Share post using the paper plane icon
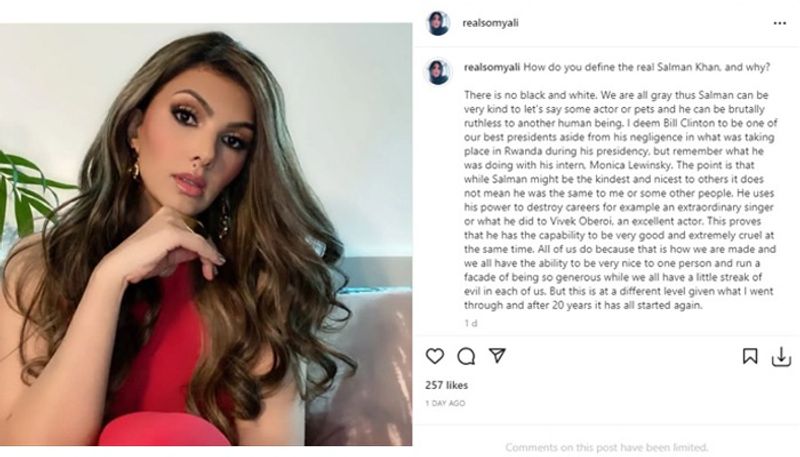800x457 pixels. click(x=497, y=356)
